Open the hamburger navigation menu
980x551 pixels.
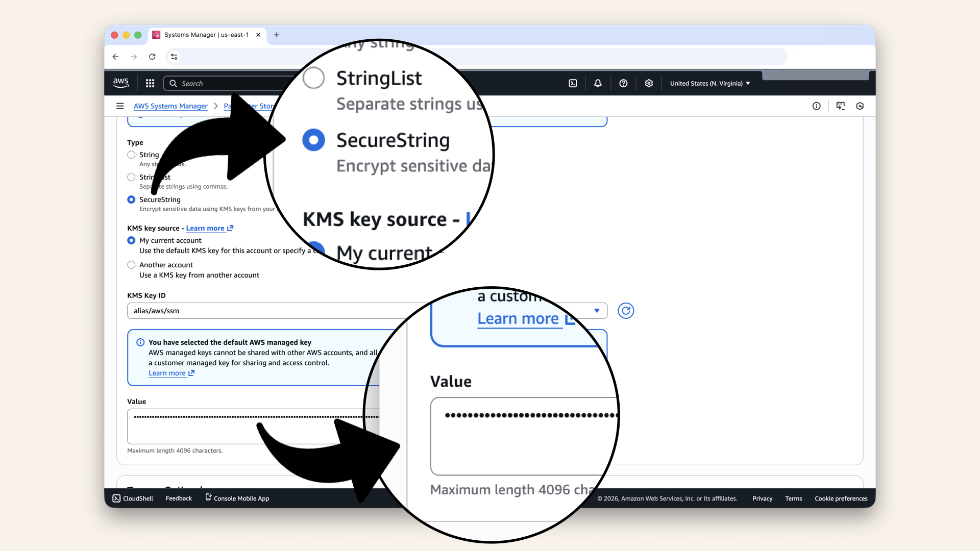coord(120,106)
